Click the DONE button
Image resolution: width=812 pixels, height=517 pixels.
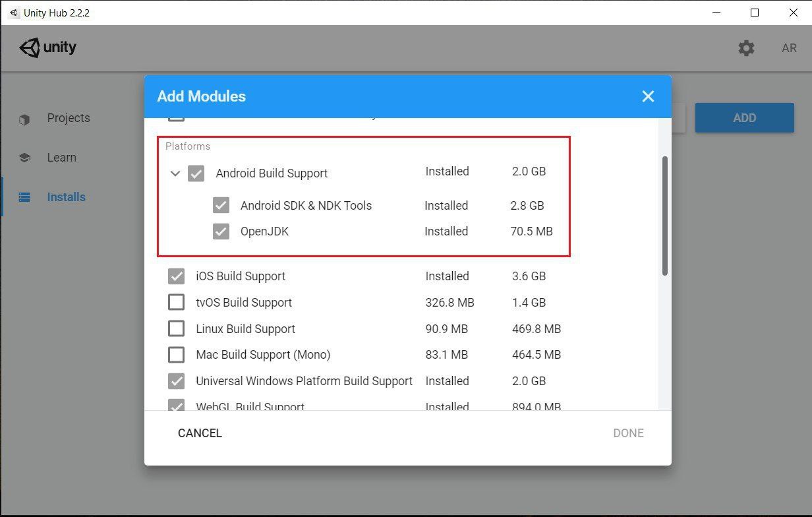point(628,433)
